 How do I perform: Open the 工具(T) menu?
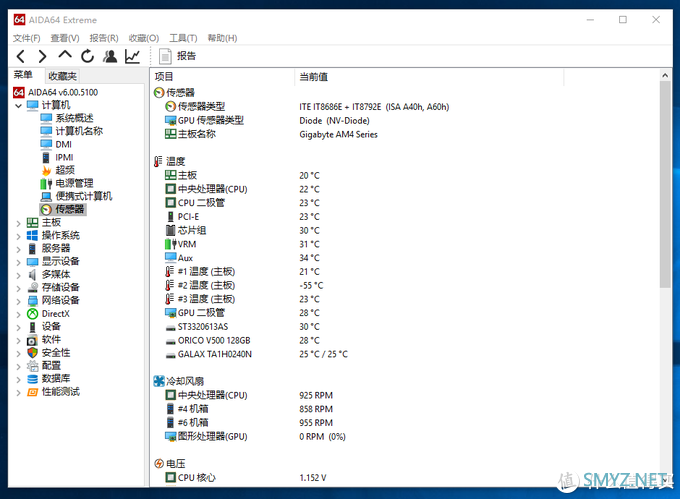click(x=183, y=38)
